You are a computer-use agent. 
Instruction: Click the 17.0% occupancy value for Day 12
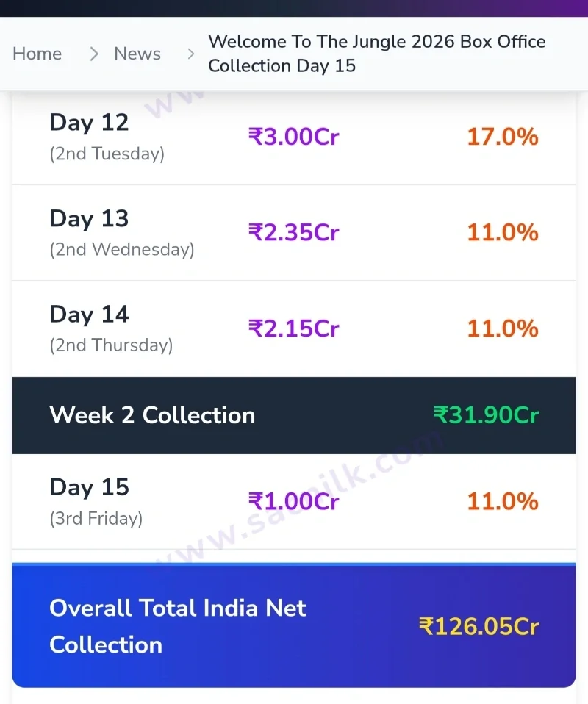[503, 137]
